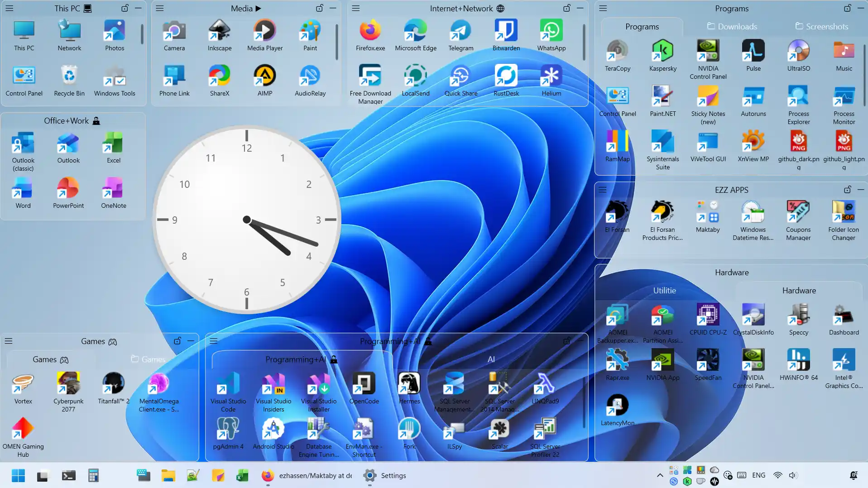Launch CrystalDiskInfo shortcut

tap(753, 320)
